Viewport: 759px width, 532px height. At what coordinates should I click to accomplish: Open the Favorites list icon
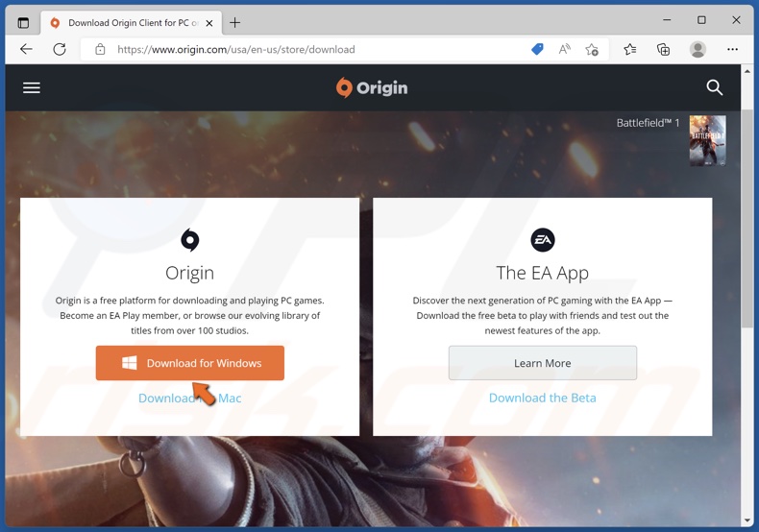(629, 49)
